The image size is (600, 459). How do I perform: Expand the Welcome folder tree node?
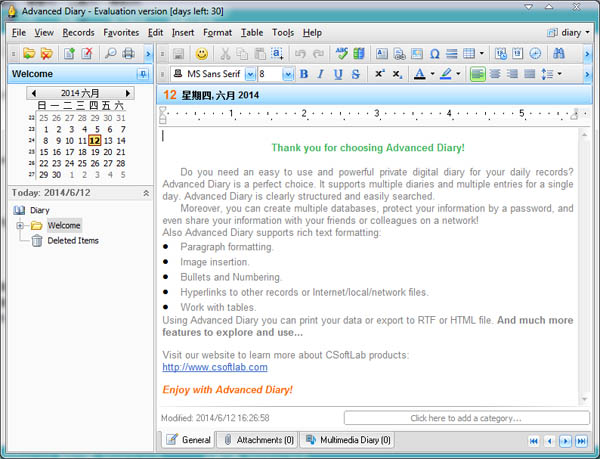(20, 225)
